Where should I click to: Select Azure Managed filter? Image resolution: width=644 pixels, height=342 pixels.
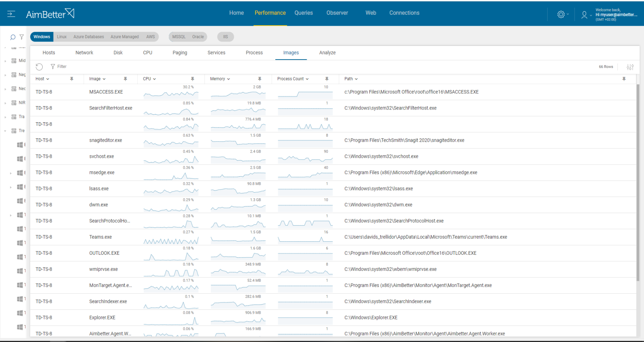click(124, 37)
